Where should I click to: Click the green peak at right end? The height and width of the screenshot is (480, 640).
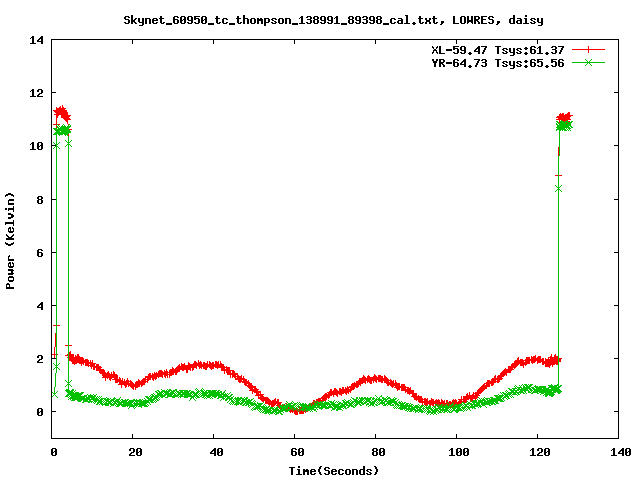click(564, 126)
